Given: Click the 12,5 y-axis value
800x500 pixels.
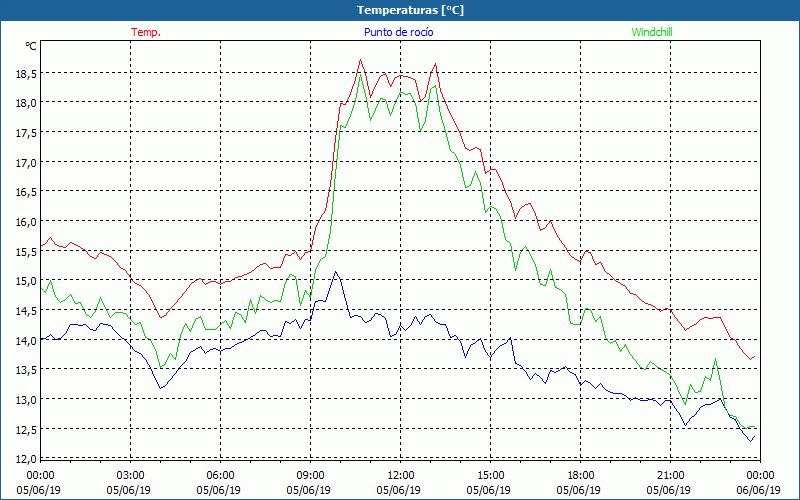Looking at the screenshot, I should [x=26, y=430].
